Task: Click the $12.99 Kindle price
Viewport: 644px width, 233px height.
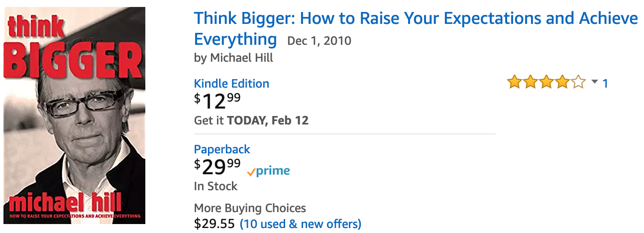Action: [217, 101]
